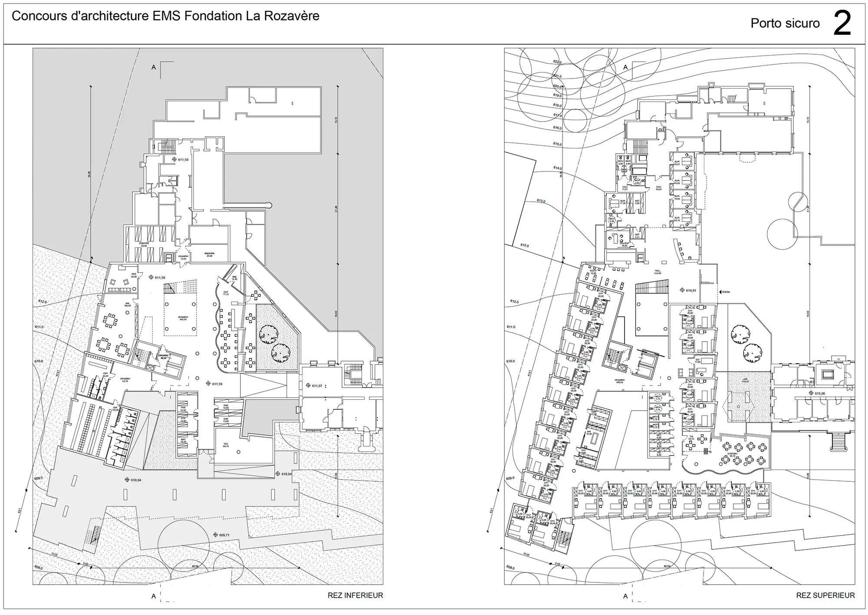Image resolution: width=868 pixels, height=615 pixels.
Task: Click the 'Porto sicuro' project name
Action: 785,23
